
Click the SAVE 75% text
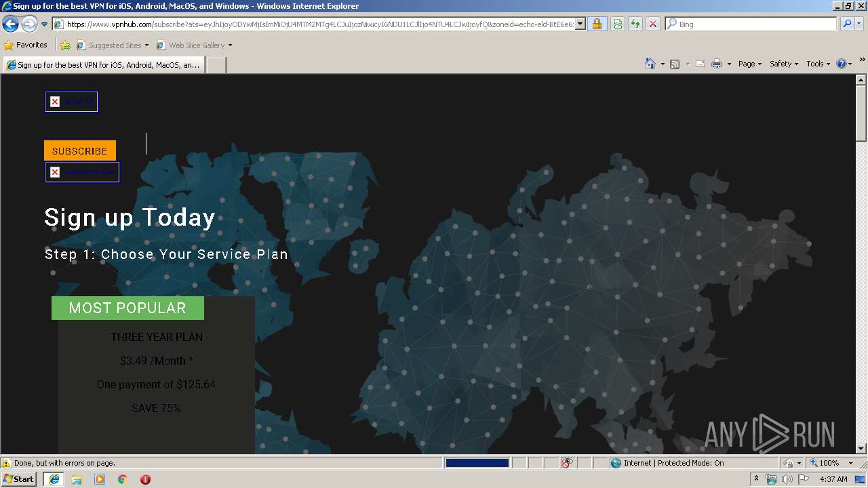coord(157,408)
